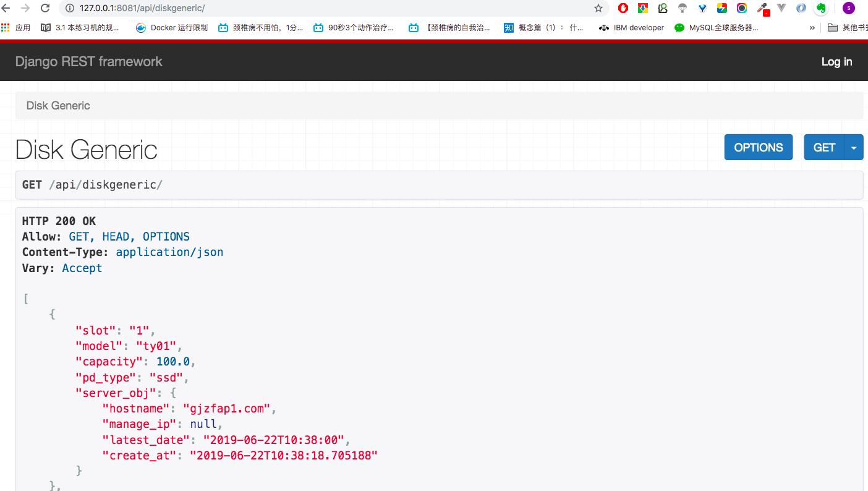Click the 'GET, HEAD, OPTIONS' allow value
Viewport: 868px width, 491px height.
(129, 236)
